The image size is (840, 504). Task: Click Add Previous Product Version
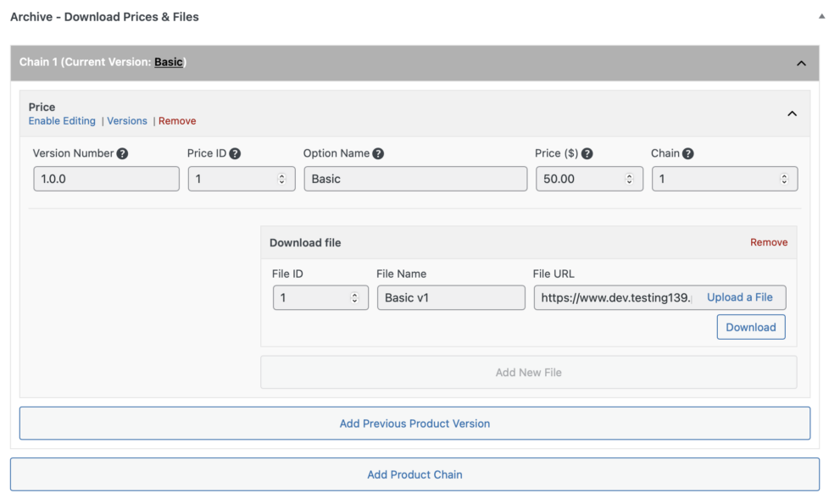tap(414, 424)
